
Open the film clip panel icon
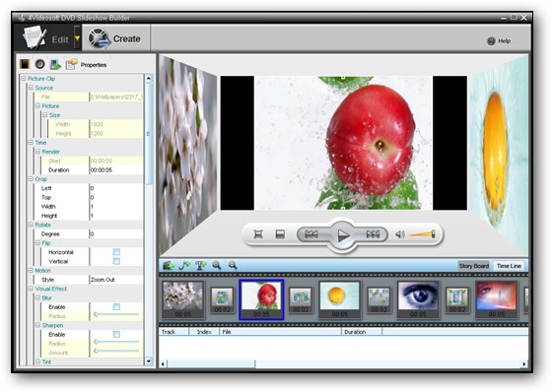pyautogui.click(x=25, y=64)
